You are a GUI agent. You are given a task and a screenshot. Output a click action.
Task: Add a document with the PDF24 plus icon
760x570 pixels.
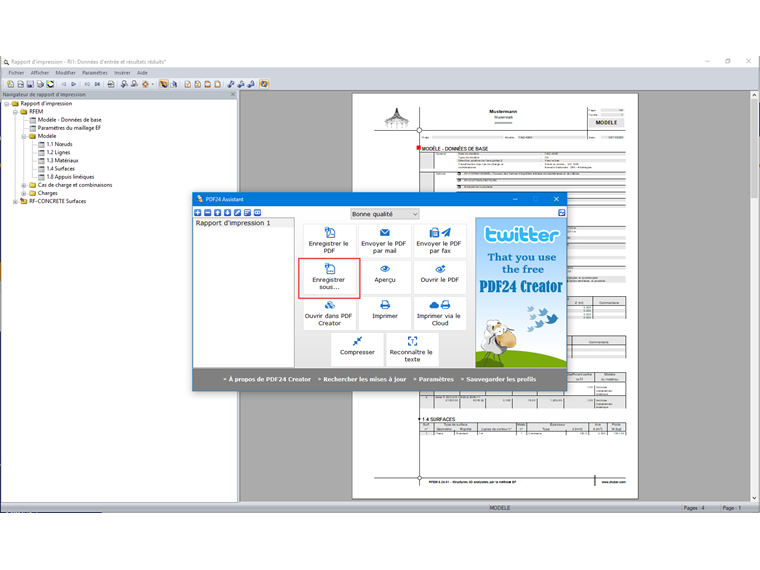pos(198,213)
